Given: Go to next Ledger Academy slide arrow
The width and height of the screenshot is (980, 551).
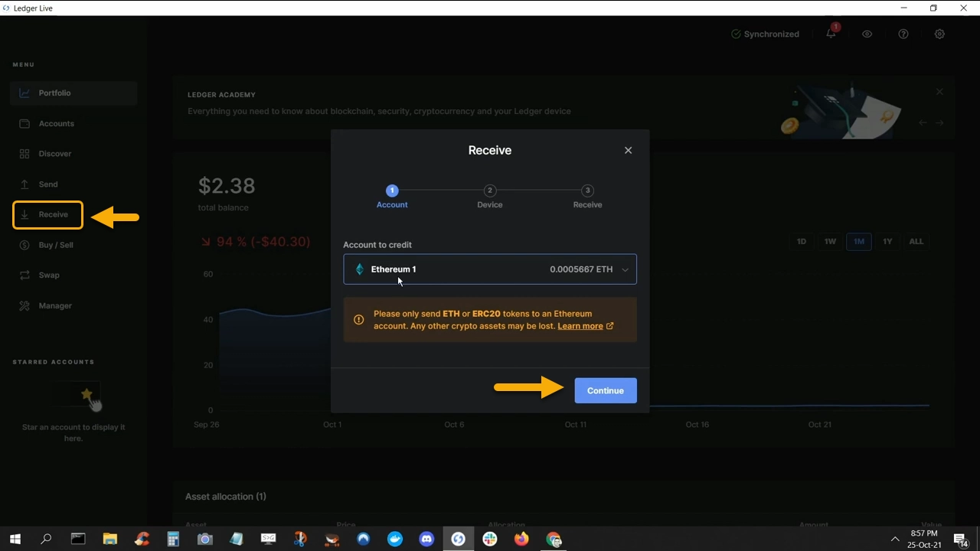Looking at the screenshot, I should tap(939, 122).
